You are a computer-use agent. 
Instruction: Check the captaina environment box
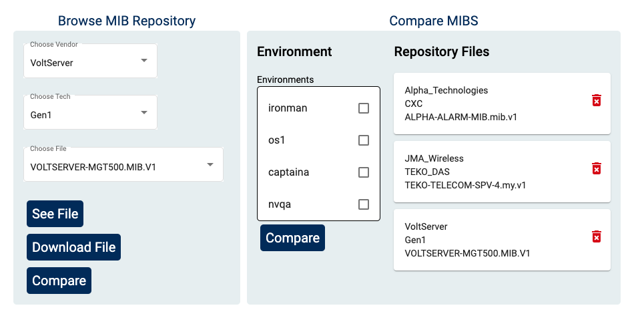pyautogui.click(x=364, y=172)
